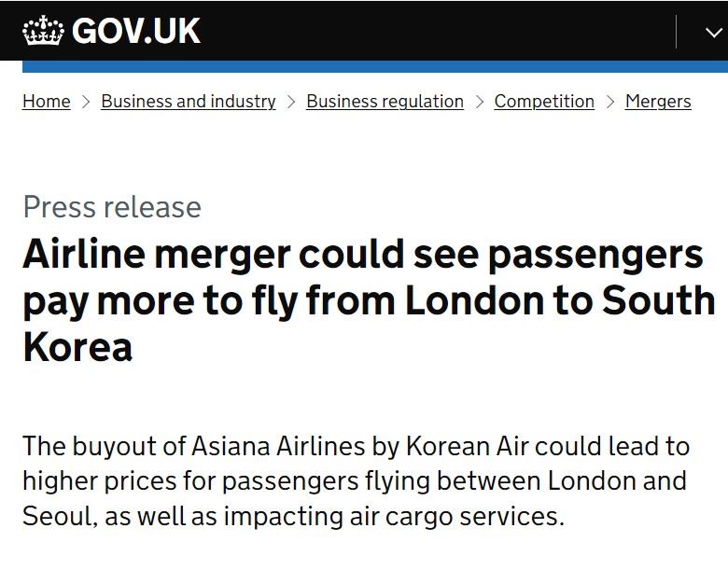Click chevron after Business and industry
This screenshot has height=570, width=728.
pyautogui.click(x=291, y=102)
